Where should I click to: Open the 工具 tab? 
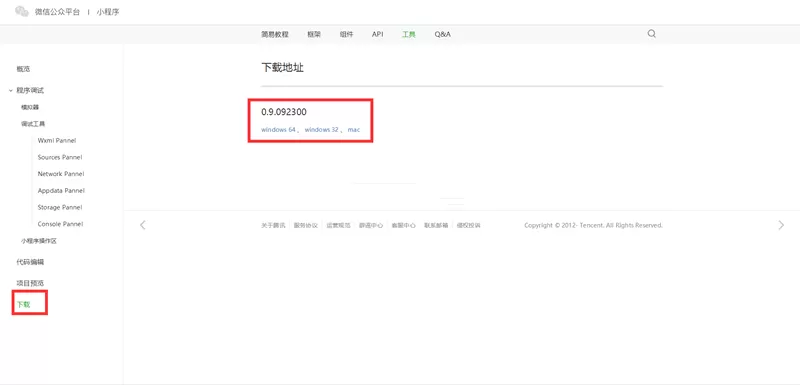pyautogui.click(x=409, y=35)
